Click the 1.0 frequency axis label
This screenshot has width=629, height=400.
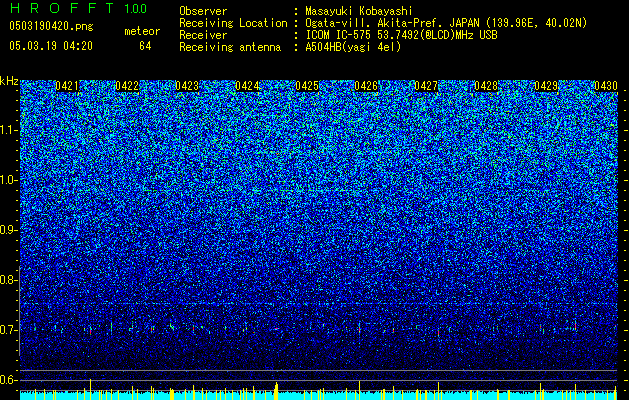pyautogui.click(x=9, y=181)
